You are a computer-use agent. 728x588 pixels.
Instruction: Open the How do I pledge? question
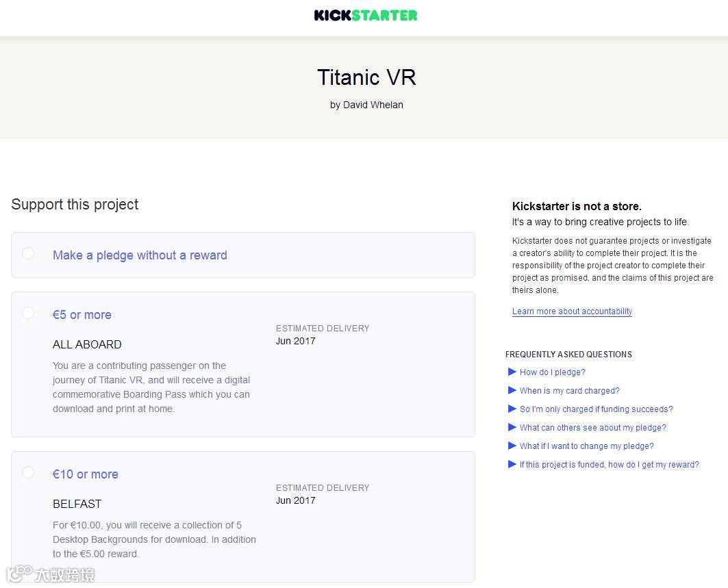pos(553,372)
